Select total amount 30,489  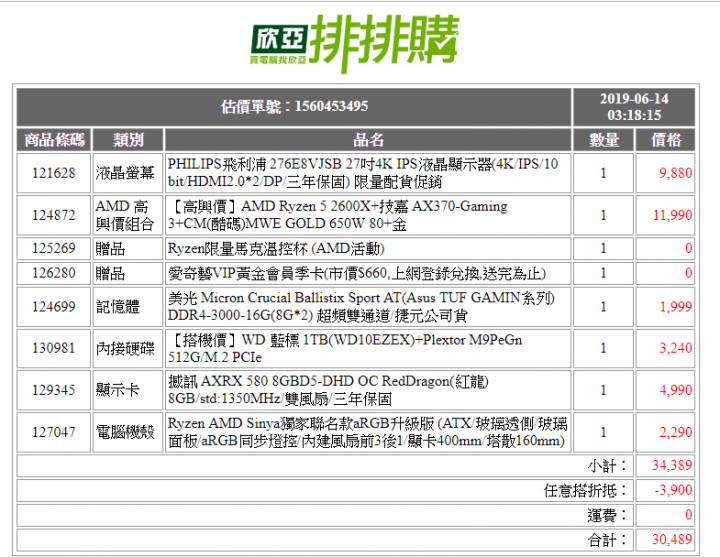pyautogui.click(x=672, y=540)
